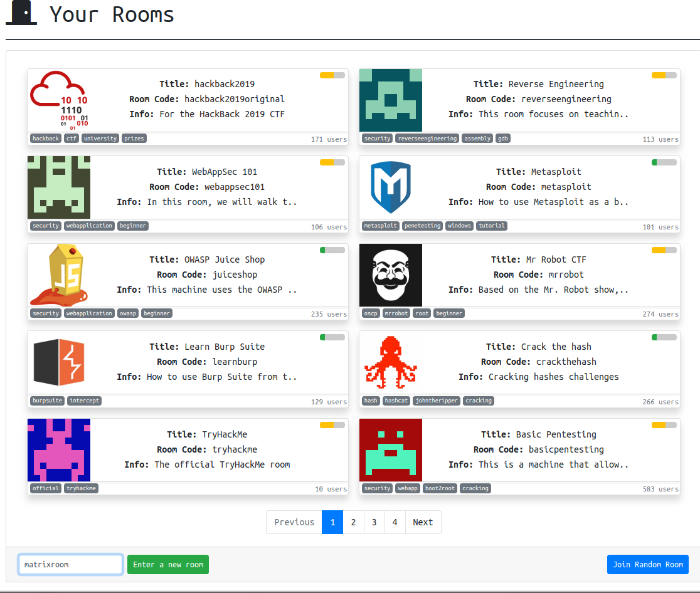Click the 'Your Rooms' heading

(112, 14)
